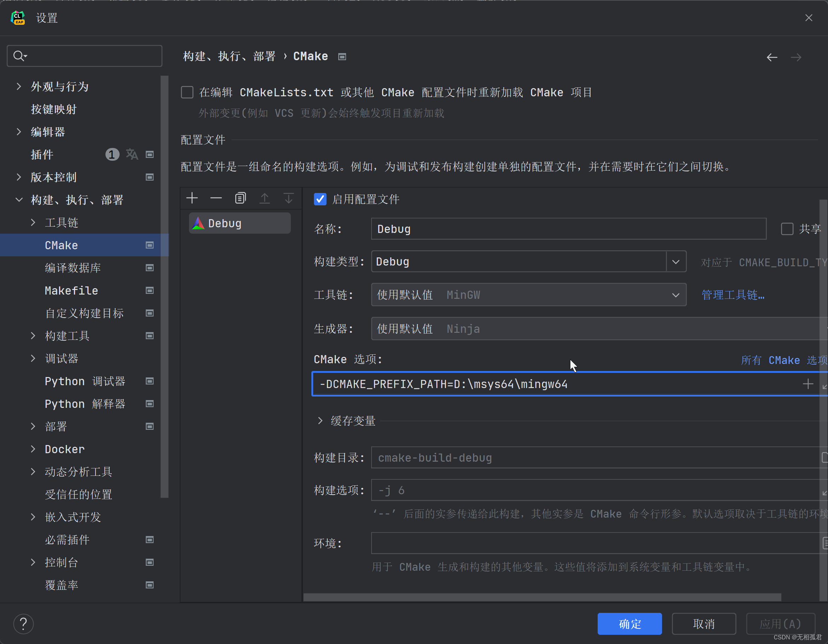
Task: Uncheck 启用配置文件 checkbox
Action: 320,199
